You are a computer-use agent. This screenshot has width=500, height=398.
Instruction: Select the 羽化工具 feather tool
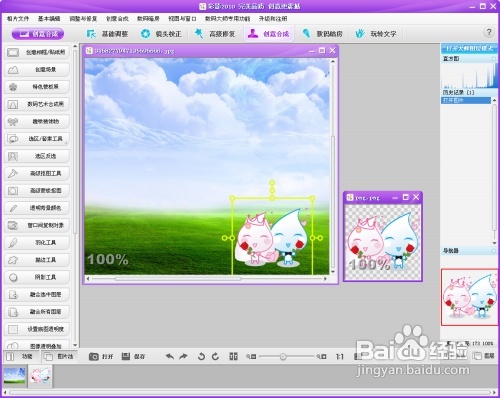coord(37,243)
